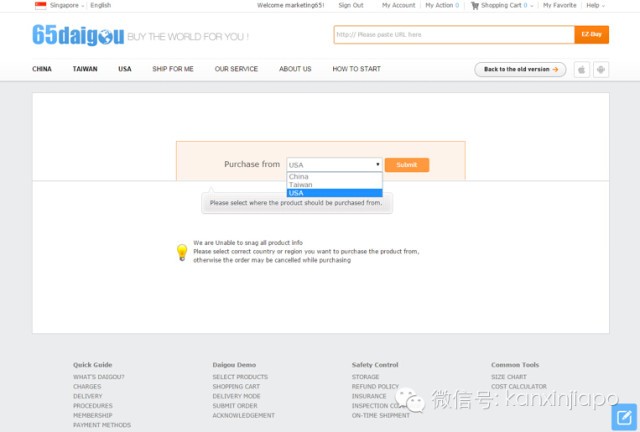This screenshot has width=640, height=432.
Task: Click the shopping cart icon
Action: (475, 5)
